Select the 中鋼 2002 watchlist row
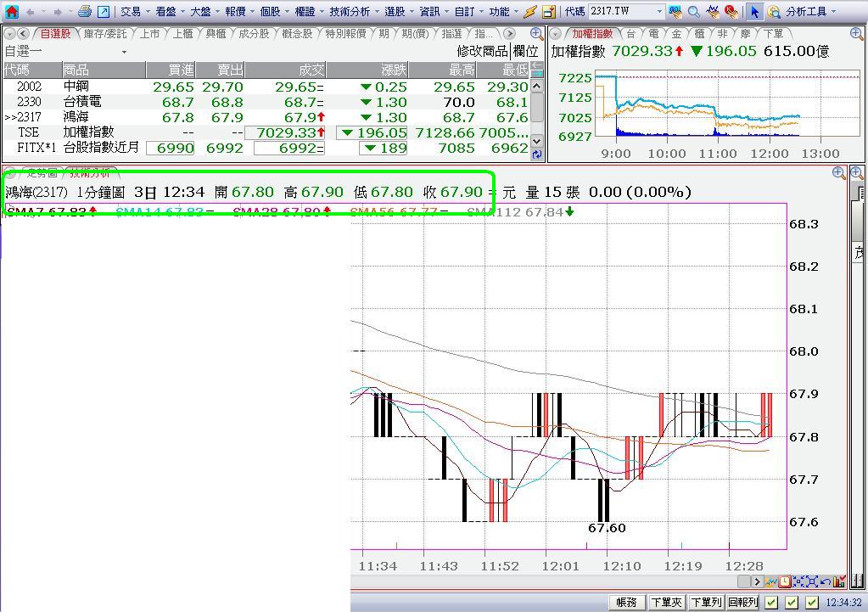The width and height of the screenshot is (868, 612). (x=266, y=87)
